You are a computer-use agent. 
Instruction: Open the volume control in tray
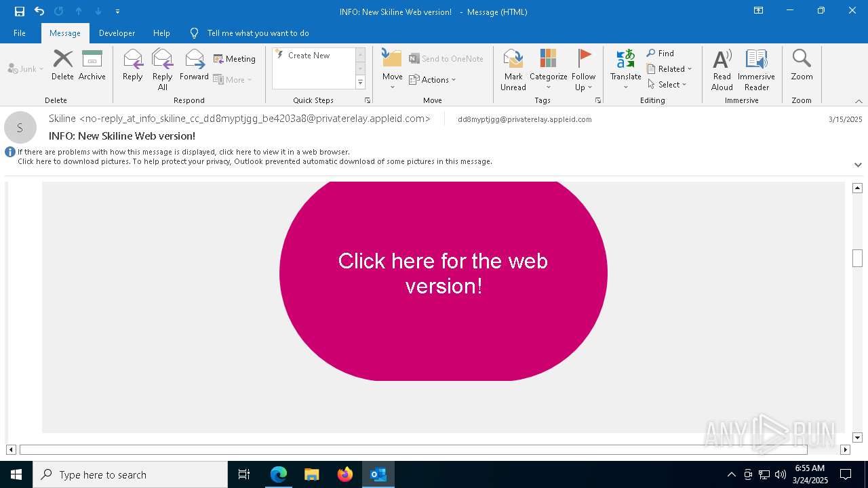(x=781, y=474)
